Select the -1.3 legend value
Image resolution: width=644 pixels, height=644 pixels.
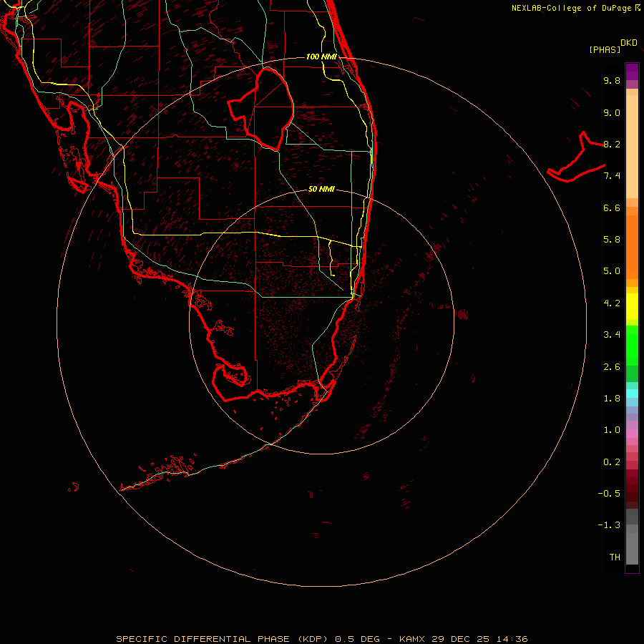tap(609, 525)
